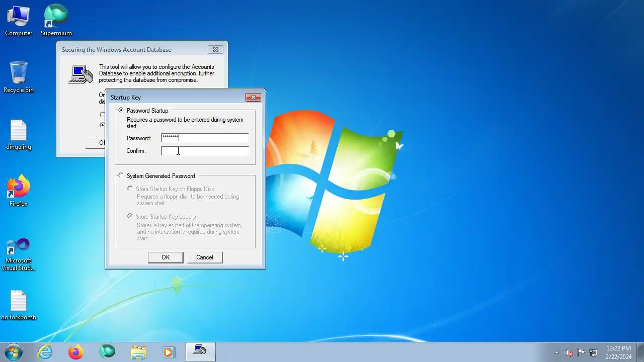This screenshot has height=362, width=644.
Task: Launch Internet Explorer from taskbar
Action: pyautogui.click(x=45, y=352)
